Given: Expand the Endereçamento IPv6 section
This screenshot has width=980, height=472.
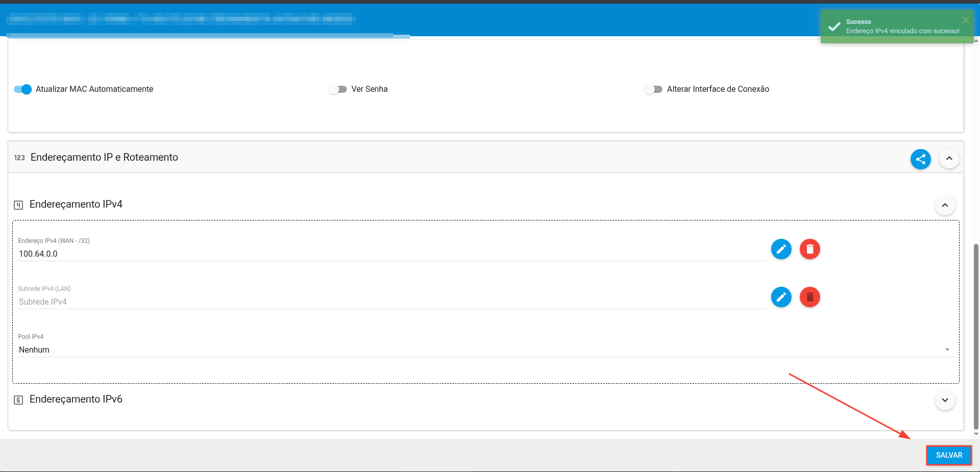Looking at the screenshot, I should (x=945, y=400).
